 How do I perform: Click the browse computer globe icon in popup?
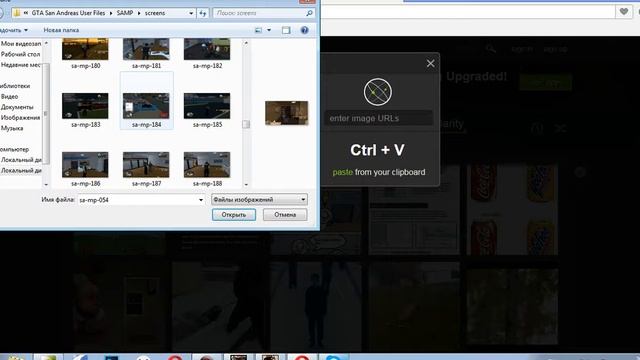pyautogui.click(x=378, y=92)
